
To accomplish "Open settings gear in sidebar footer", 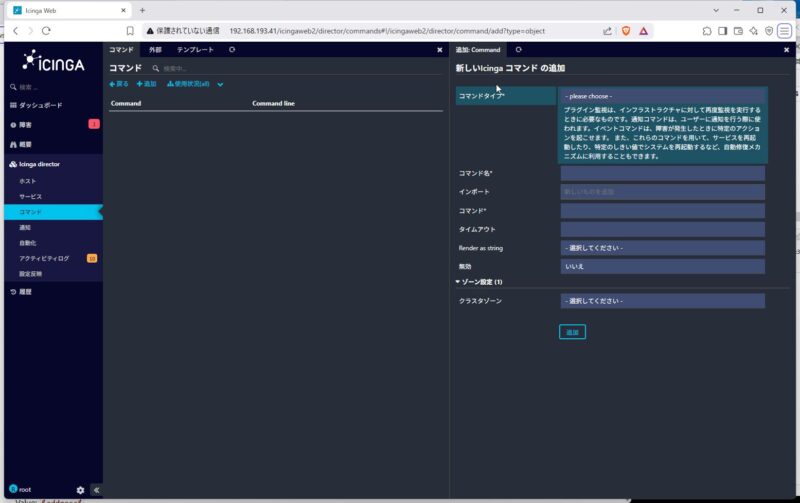I will pos(80,490).
